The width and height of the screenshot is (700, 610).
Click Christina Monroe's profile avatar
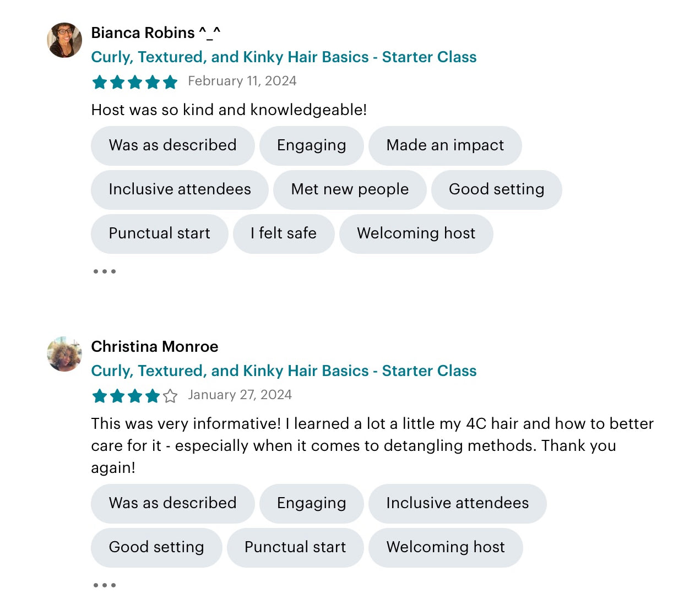[64, 354]
